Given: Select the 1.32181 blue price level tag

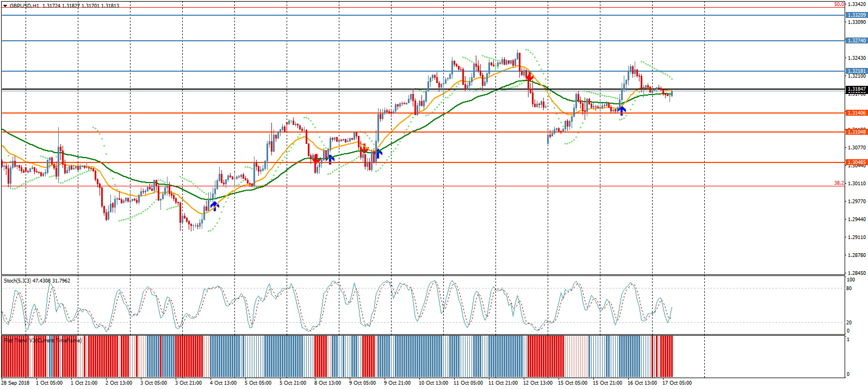Looking at the screenshot, I should click(x=856, y=71).
